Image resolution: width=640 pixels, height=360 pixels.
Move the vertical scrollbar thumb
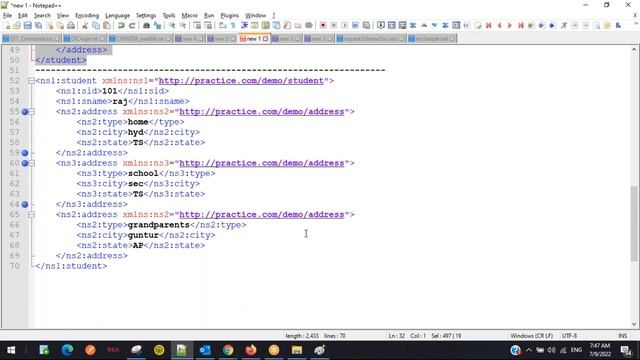pos(634,223)
